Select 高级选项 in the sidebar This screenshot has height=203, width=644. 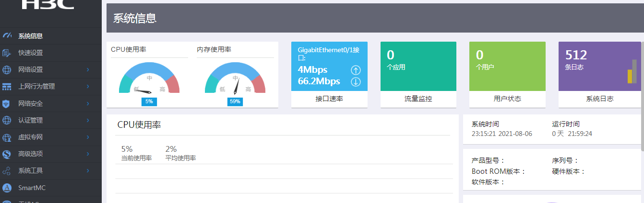click(51, 154)
